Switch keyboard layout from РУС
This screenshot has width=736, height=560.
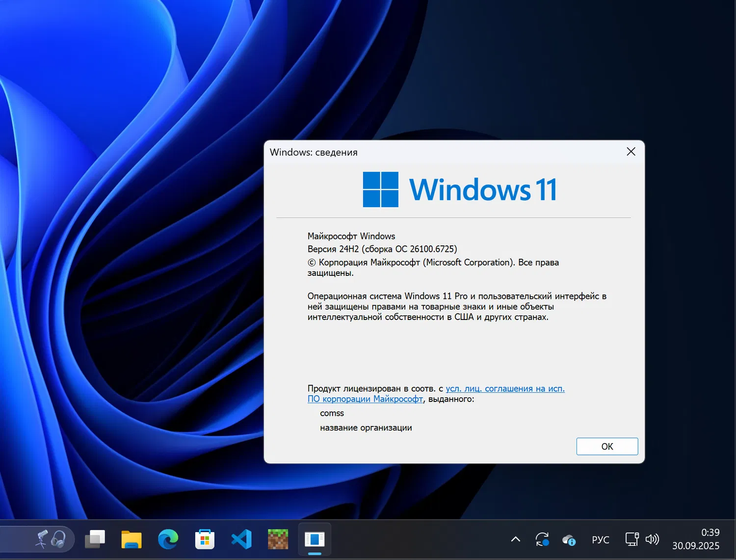(601, 539)
